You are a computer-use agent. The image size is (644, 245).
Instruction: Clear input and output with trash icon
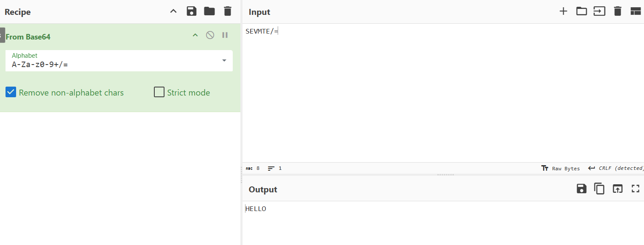coord(618,11)
